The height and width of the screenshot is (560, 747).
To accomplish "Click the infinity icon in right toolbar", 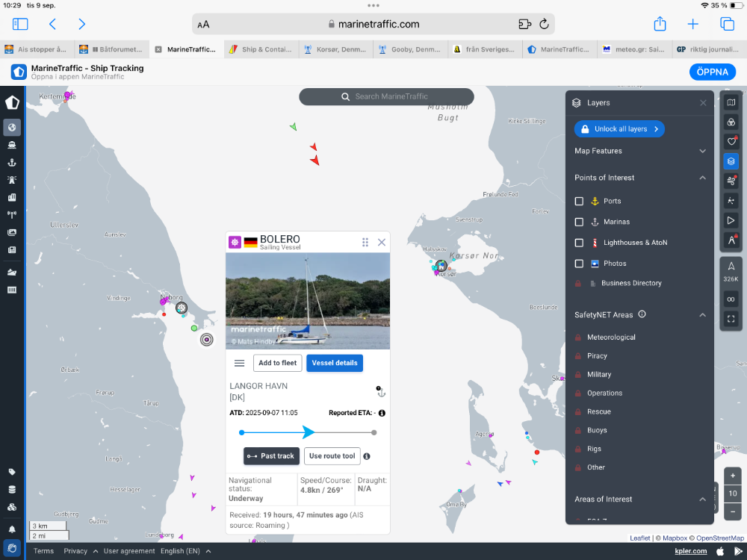I will 731,299.
